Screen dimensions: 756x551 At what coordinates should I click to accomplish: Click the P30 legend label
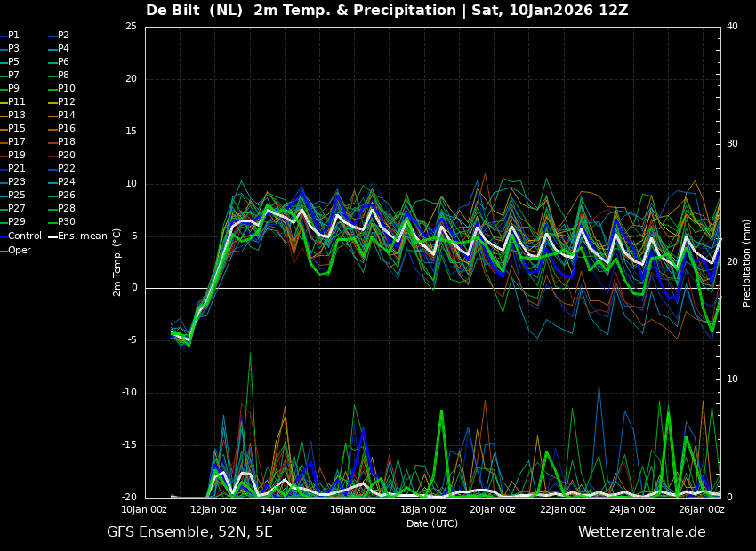point(67,221)
